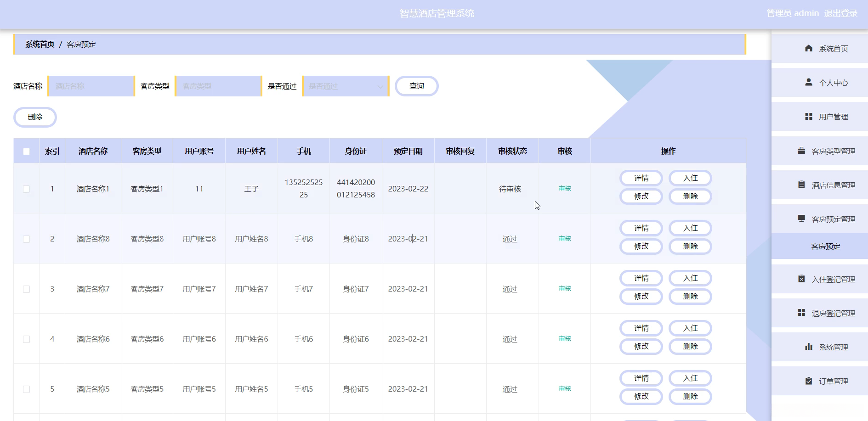Expand 酒店信息管理 in the sidebar

[820, 185]
